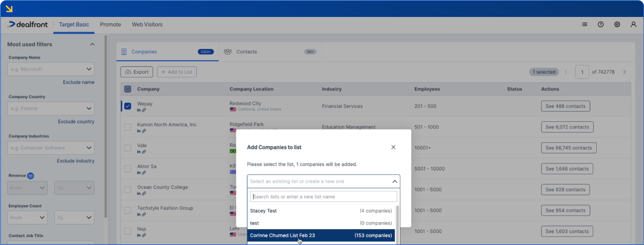Click the Exclude name link
The width and height of the screenshot is (644, 245).
click(79, 82)
